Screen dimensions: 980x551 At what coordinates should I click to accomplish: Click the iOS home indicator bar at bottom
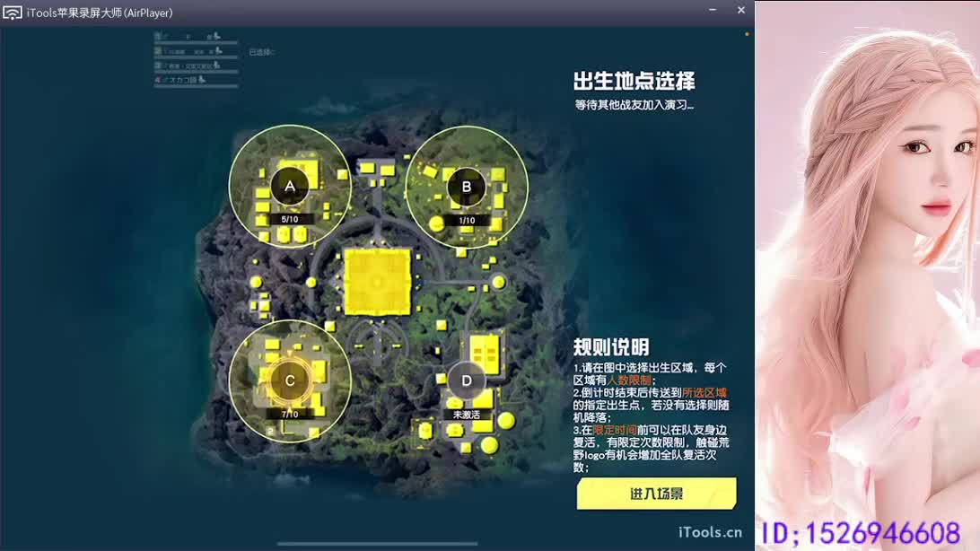[378, 544]
